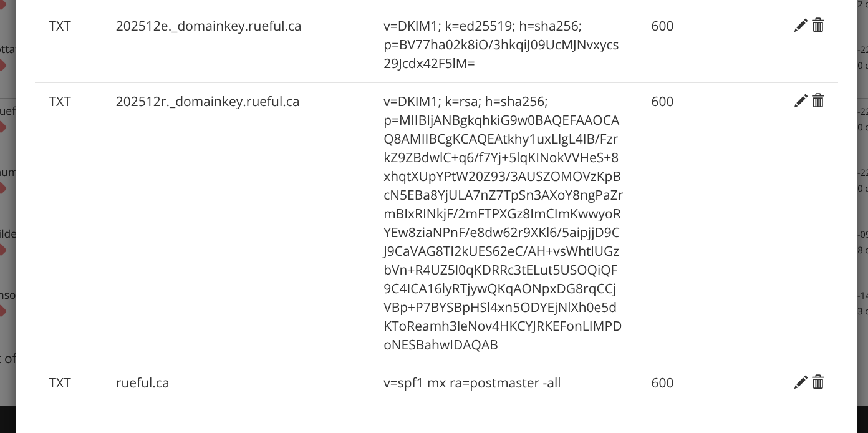This screenshot has width=868, height=433.
Task: Click the 202512r._domainkey.rueful.ca record name
Action: [x=207, y=102]
